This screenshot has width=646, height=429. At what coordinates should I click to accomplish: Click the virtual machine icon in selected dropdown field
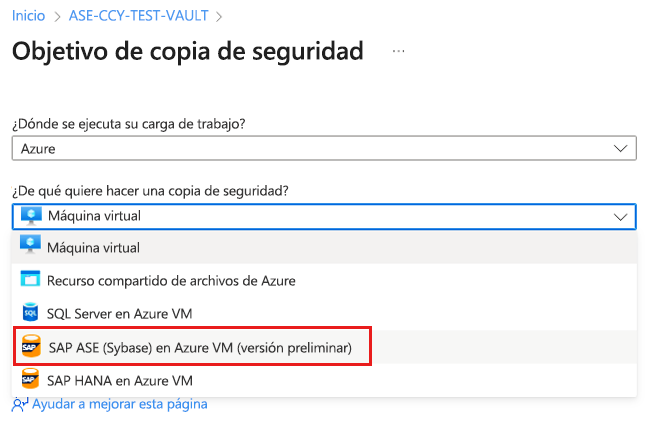point(30,216)
